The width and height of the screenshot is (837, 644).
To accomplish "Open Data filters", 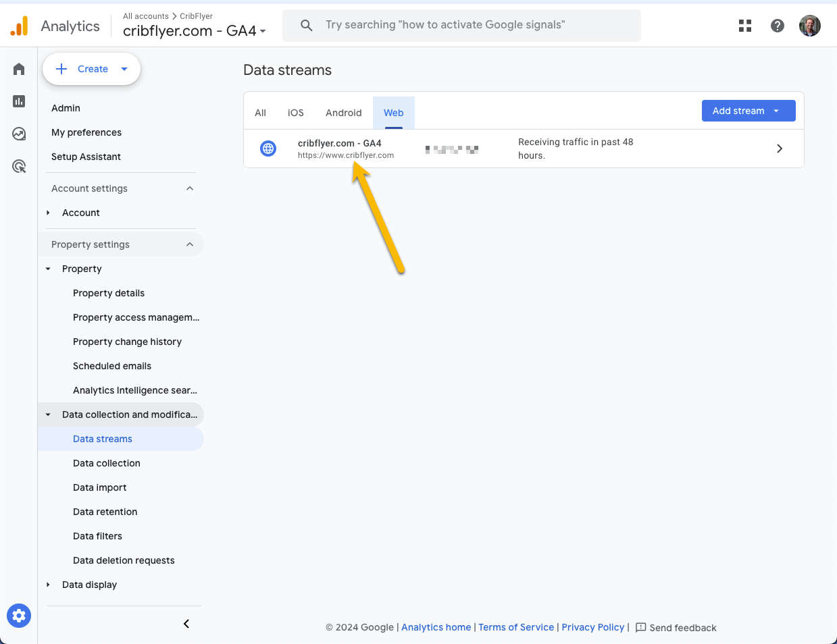I will tap(97, 536).
